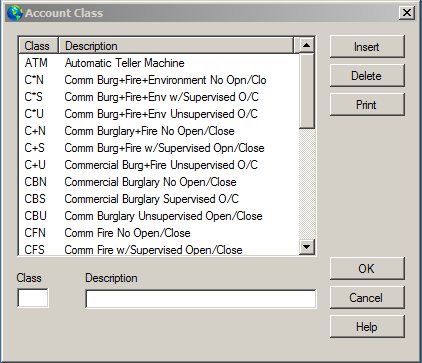422x363 pixels.
Task: Choose the CFN Comm Fire No Open/Close entry
Action: pos(159,233)
